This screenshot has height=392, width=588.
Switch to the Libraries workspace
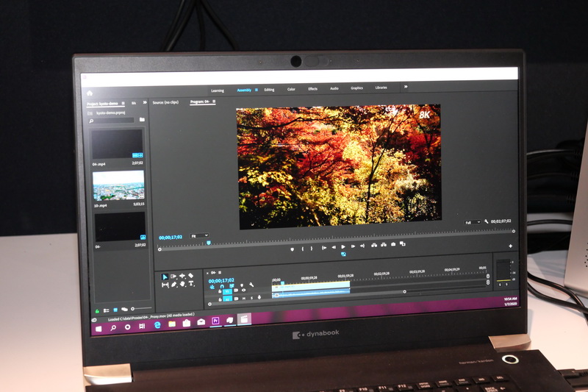tap(381, 88)
